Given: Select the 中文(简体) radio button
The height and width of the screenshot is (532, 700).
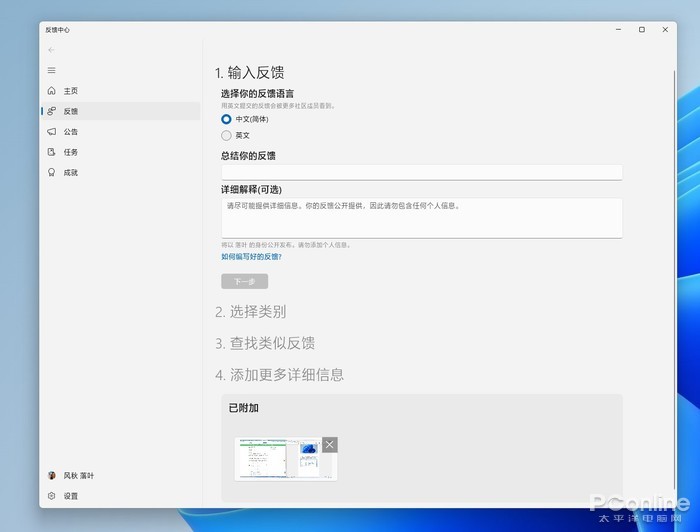Looking at the screenshot, I should click(x=226, y=119).
